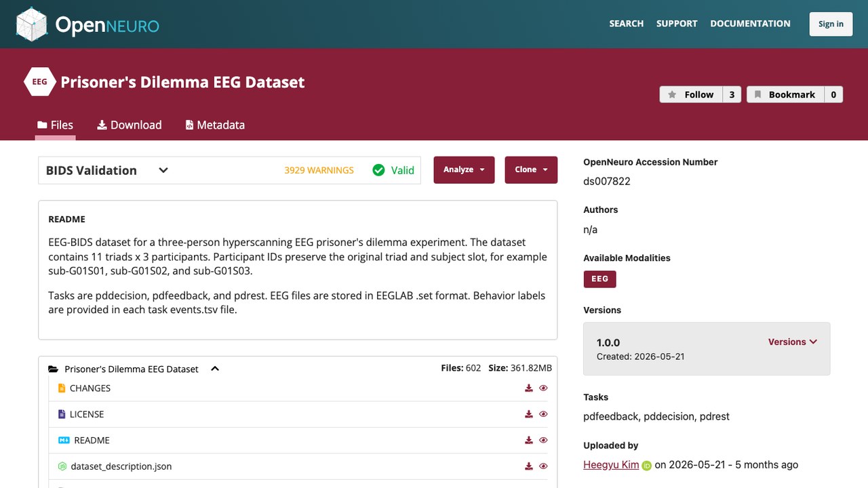
Task: Collapse the Prisoner's Dilemma EEG Dataset folder
Action: click(x=215, y=369)
